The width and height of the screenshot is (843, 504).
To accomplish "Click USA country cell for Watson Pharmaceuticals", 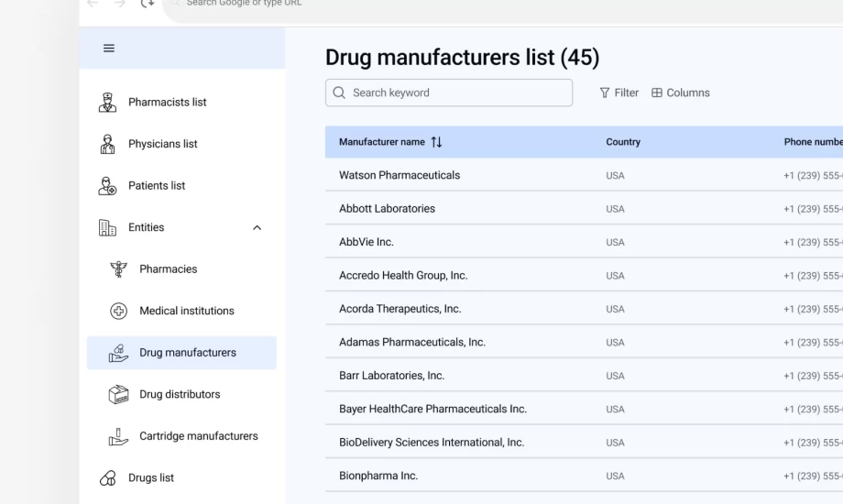I will coord(615,176).
